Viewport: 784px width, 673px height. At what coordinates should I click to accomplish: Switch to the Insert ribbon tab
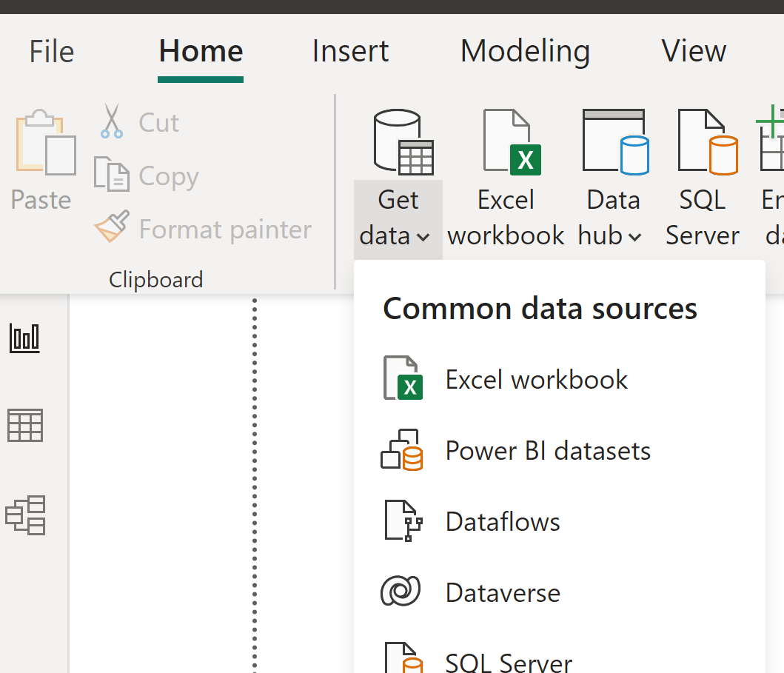350,51
